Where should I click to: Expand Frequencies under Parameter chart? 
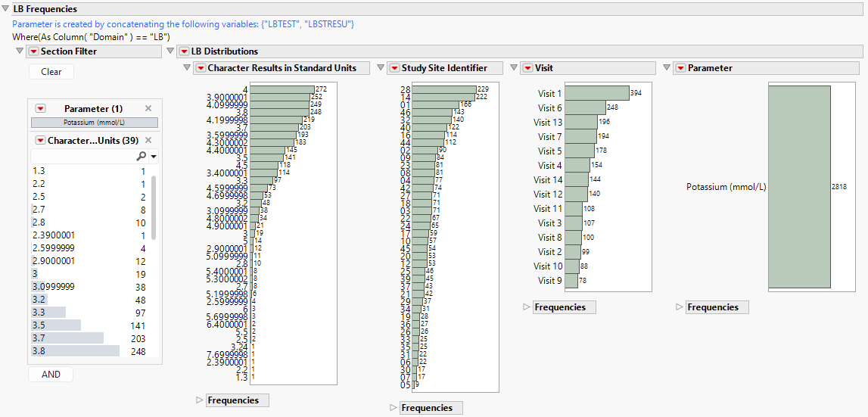(x=680, y=307)
